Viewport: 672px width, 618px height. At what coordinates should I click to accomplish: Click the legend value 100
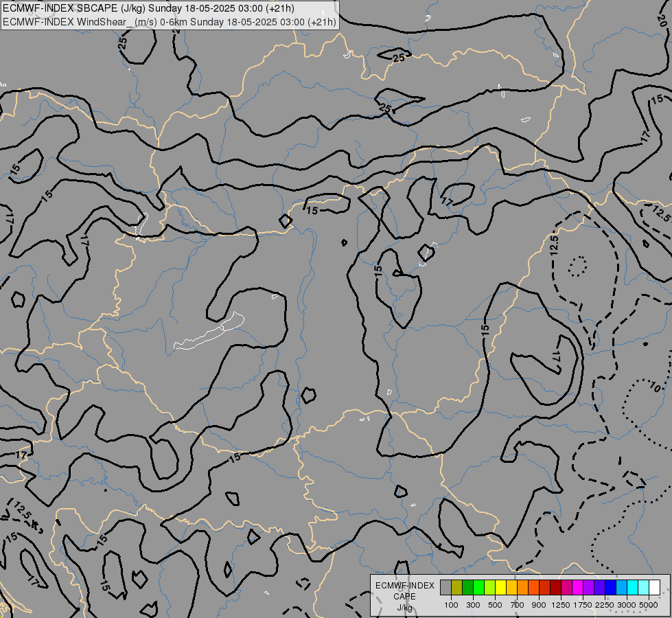point(451,605)
